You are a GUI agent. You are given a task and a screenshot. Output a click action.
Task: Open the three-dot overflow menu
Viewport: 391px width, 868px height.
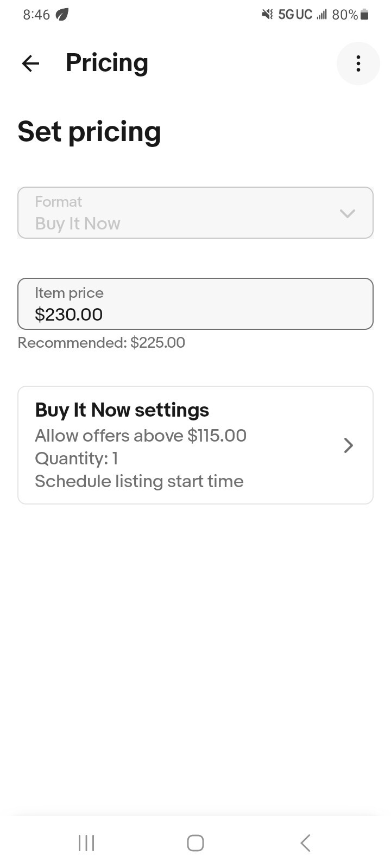(x=358, y=63)
